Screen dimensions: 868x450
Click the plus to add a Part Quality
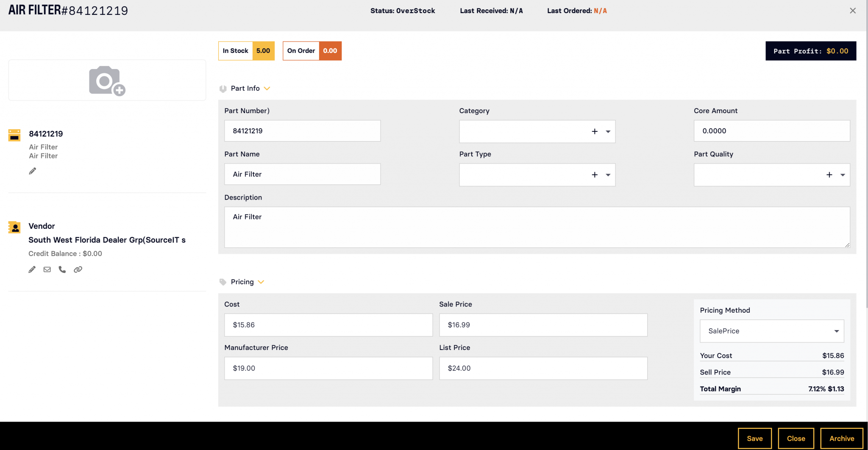829,175
